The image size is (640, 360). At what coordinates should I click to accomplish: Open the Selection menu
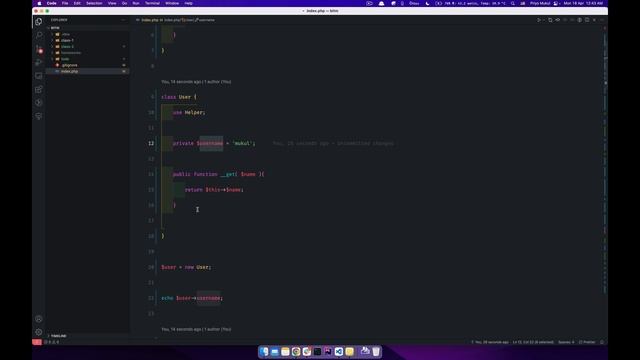pos(94,3)
